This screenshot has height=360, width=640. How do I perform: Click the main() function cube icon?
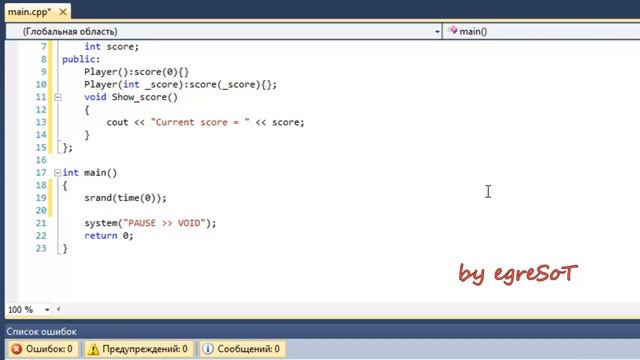tap(452, 31)
